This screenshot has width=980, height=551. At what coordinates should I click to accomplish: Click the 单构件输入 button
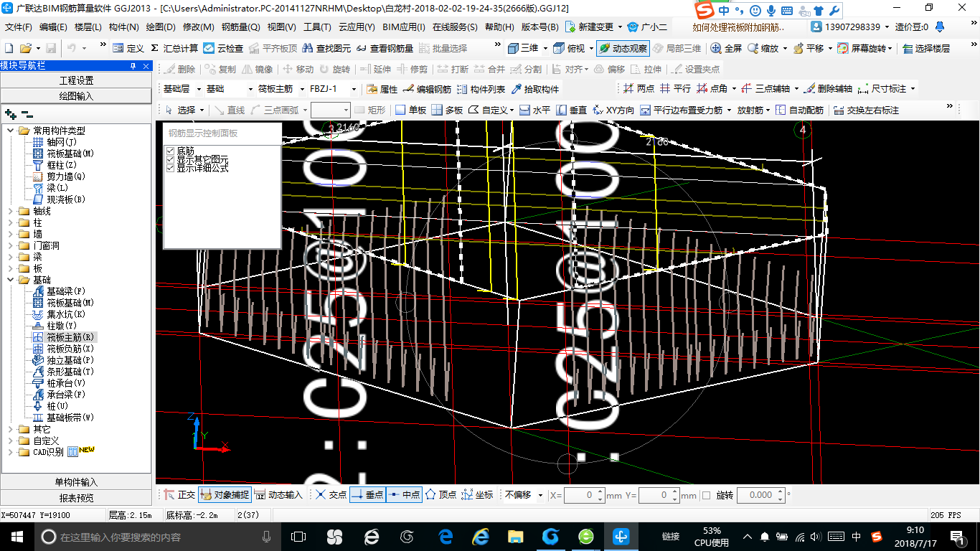pos(76,482)
